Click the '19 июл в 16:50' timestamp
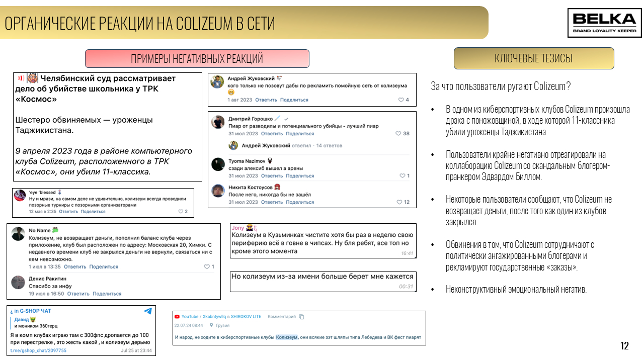 [46, 294]
